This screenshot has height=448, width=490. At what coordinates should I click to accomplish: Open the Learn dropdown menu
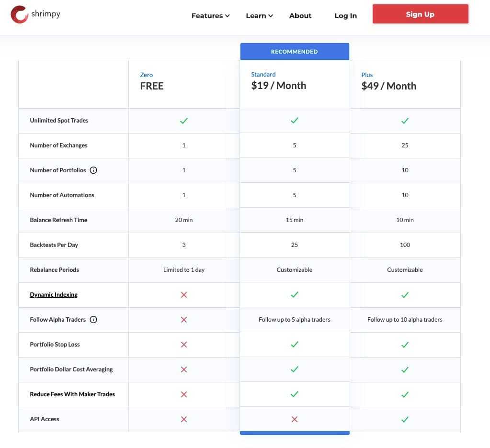pos(259,16)
